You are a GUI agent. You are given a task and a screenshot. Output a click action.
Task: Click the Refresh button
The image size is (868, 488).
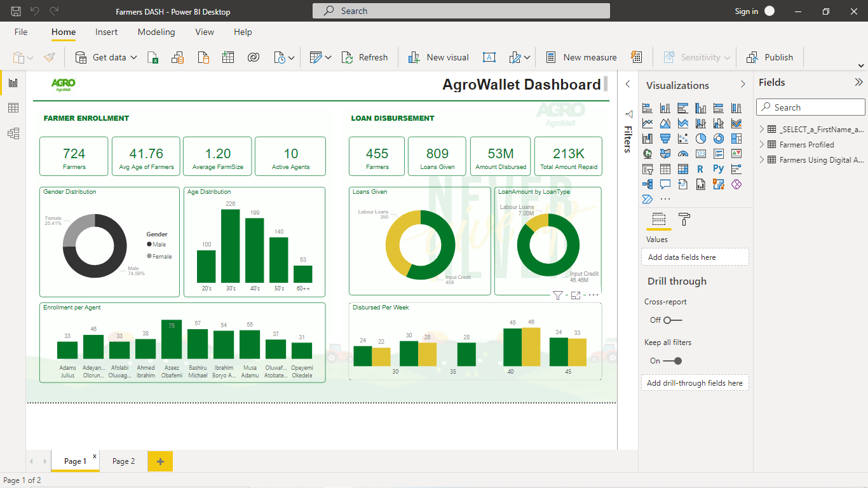(x=365, y=57)
